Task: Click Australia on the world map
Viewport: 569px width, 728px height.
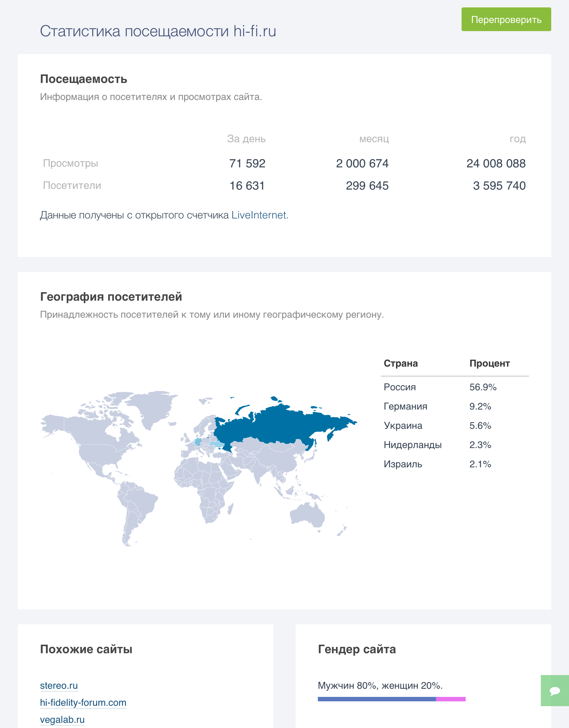Action: tap(307, 515)
